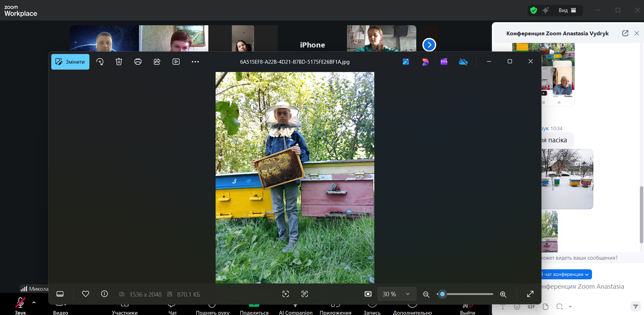Toggle the filmstrip view in Photos
This screenshot has width=644, height=315.
click(x=60, y=294)
